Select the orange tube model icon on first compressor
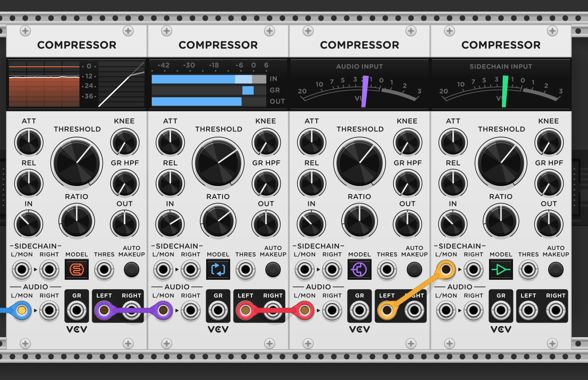 click(x=77, y=269)
